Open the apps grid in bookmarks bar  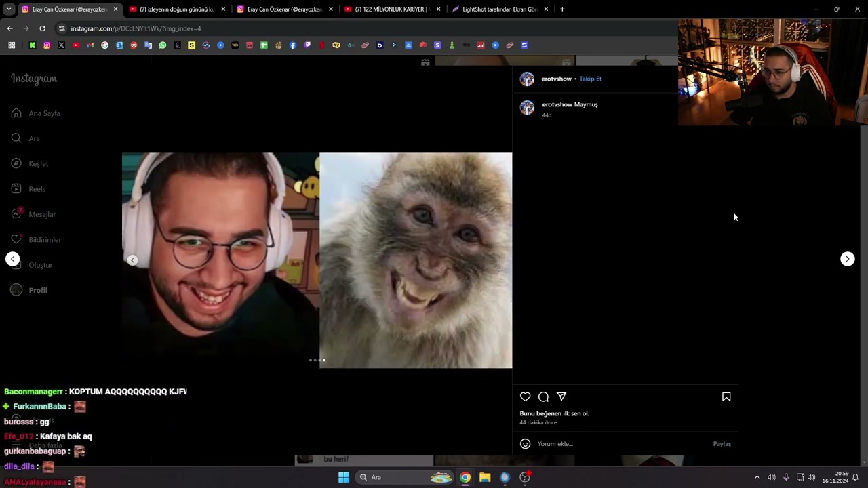coord(12,45)
